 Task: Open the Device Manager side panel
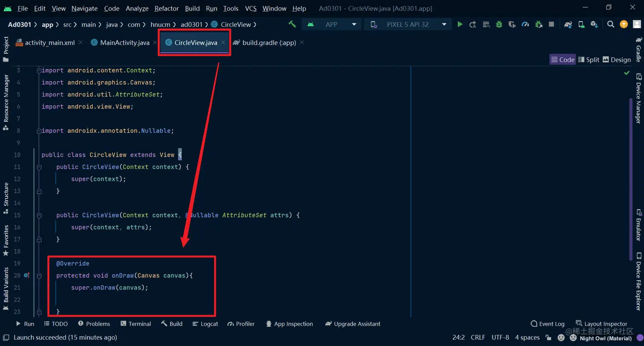click(638, 99)
